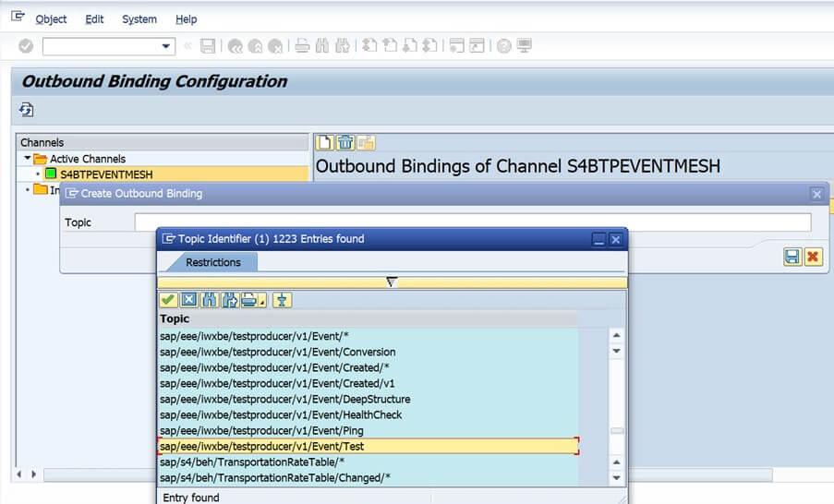Switch to the Restrictions tab
Screen dimensions: 834x504
(212, 262)
